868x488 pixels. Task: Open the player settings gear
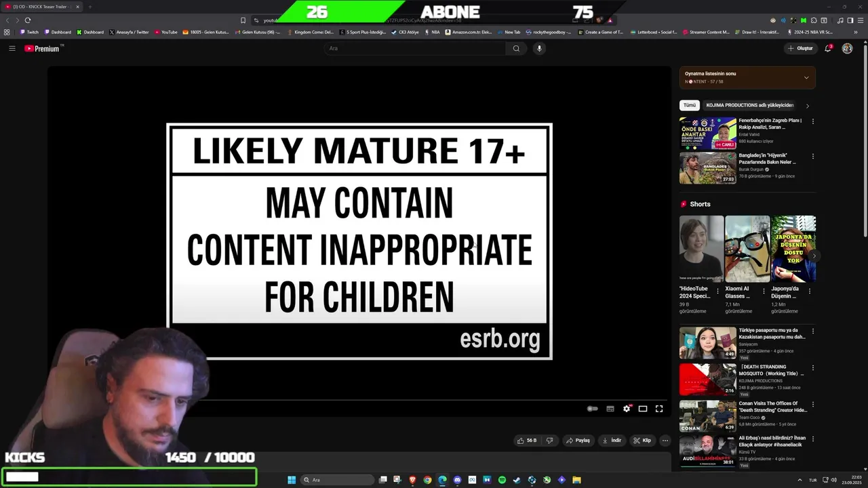click(x=627, y=409)
